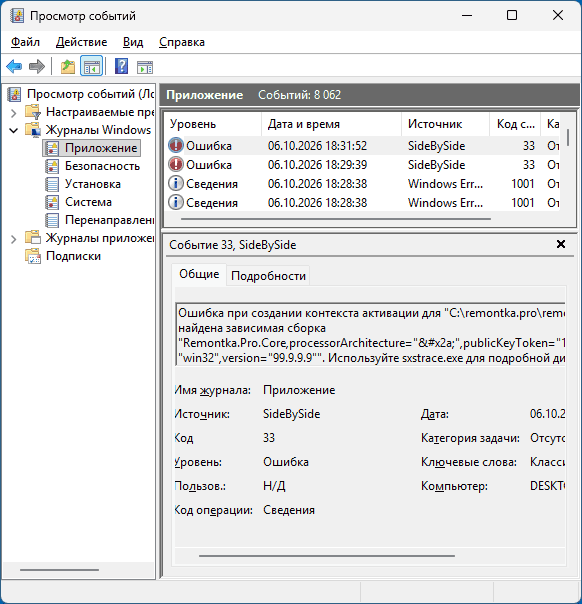Switch to the Общие tab
The height and width of the screenshot is (604, 582).
pyautogui.click(x=199, y=274)
